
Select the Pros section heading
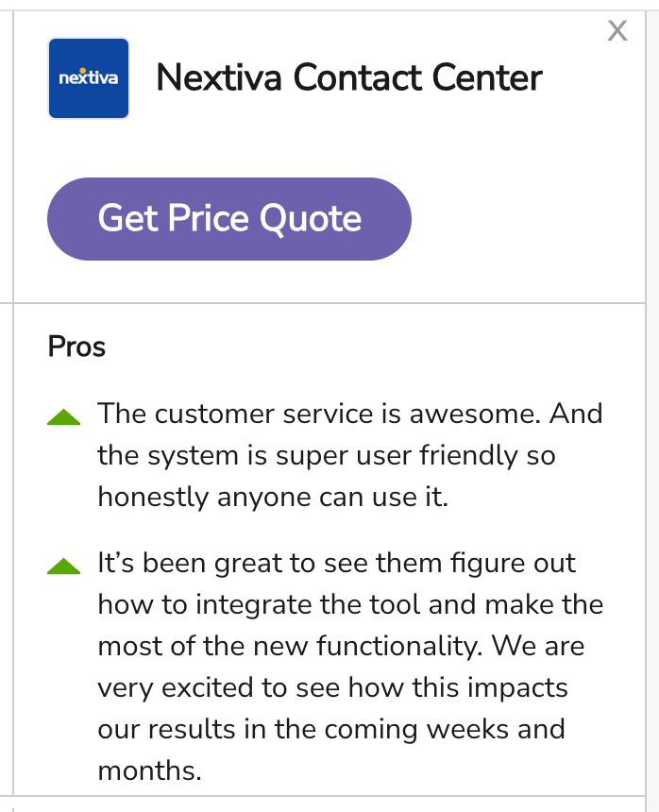[x=76, y=347]
